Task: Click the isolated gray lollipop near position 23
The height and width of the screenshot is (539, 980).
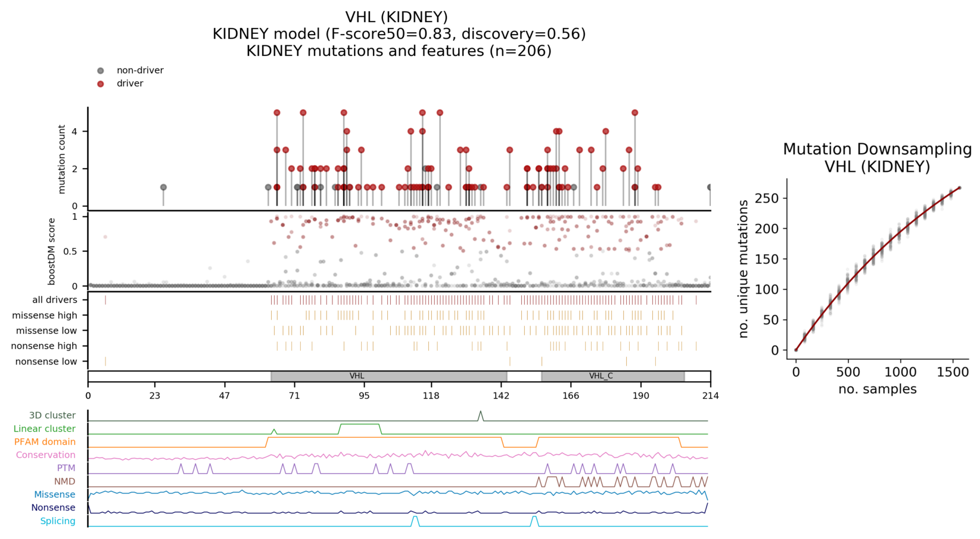Action: pyautogui.click(x=163, y=187)
